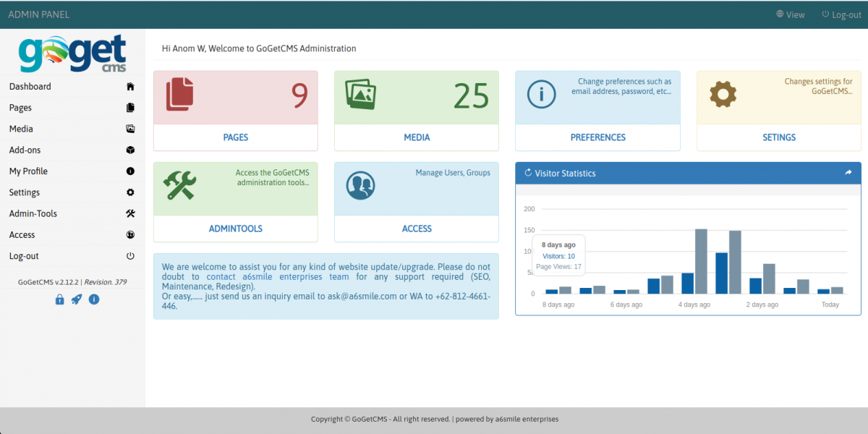Click the View link in top bar
This screenshot has width=868, height=434.
(791, 14)
